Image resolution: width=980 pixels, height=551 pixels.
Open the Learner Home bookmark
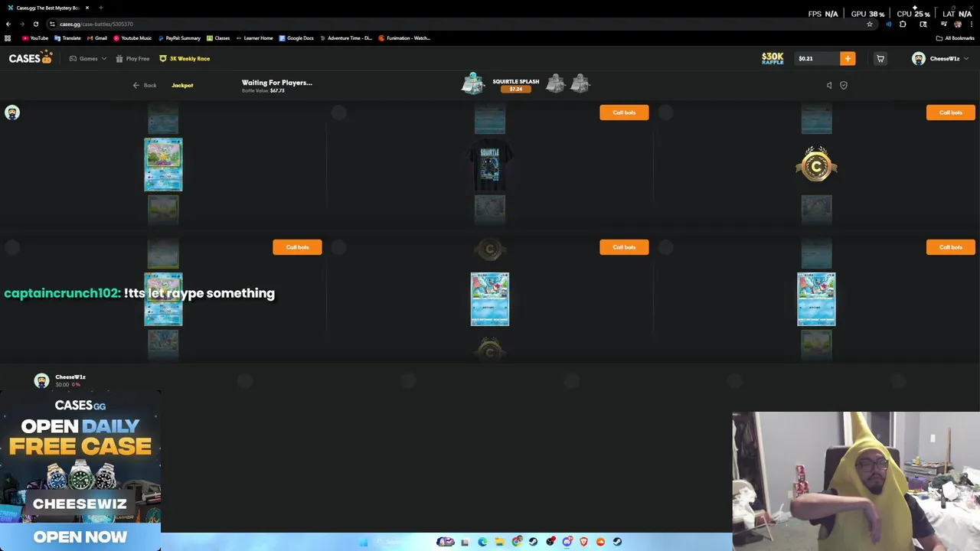pyautogui.click(x=255, y=38)
